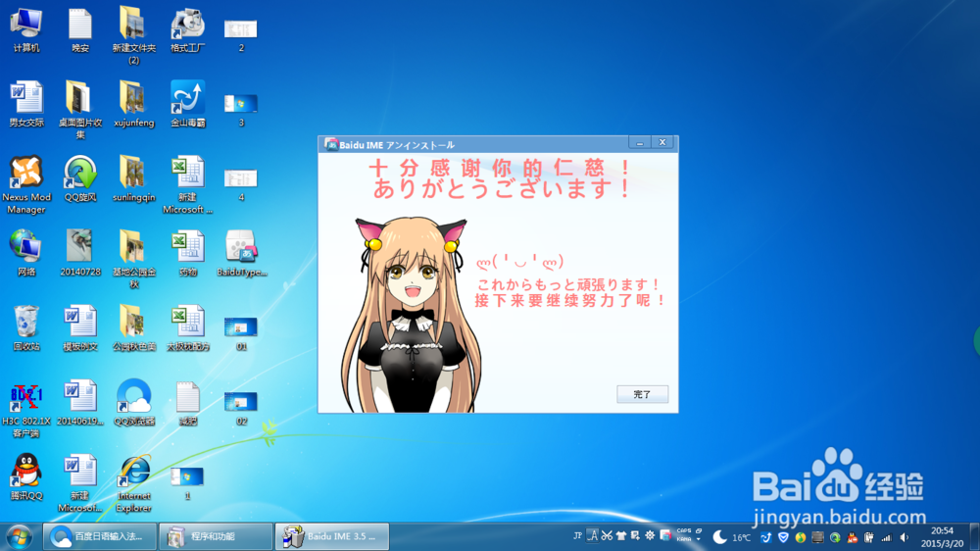Open the IME settings gear icon

point(650,535)
